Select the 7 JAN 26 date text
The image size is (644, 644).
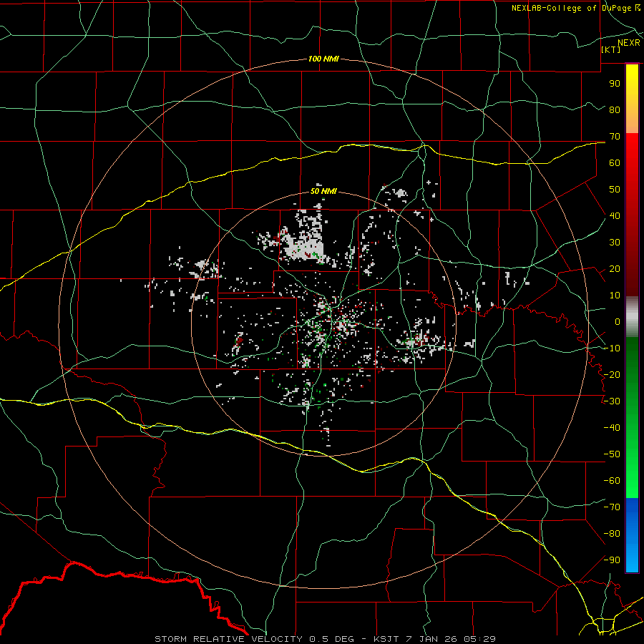point(434,639)
